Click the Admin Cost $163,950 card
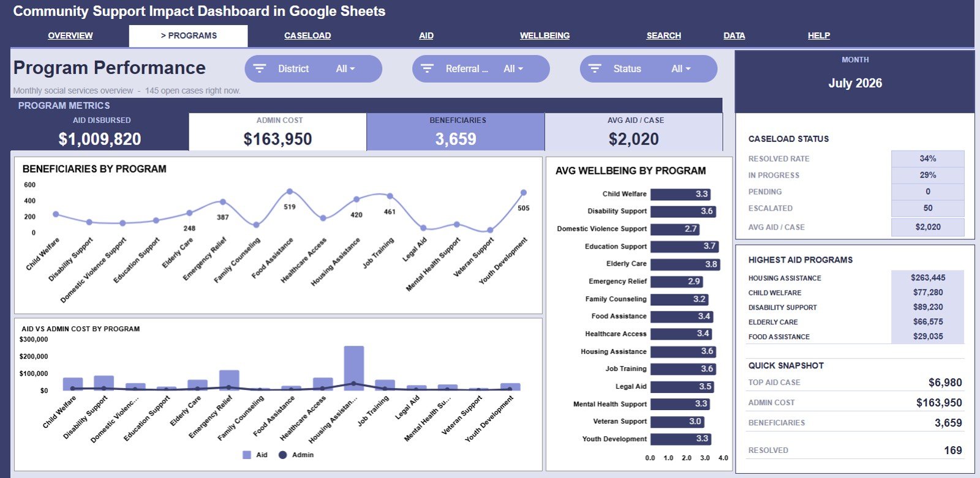Screen dimensions: 980x478 [x=278, y=132]
